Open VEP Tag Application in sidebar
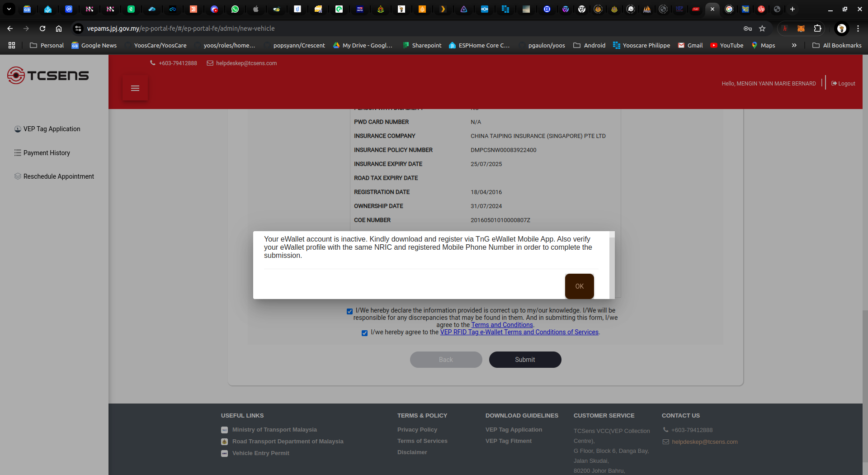Image resolution: width=868 pixels, height=475 pixels. pos(52,129)
